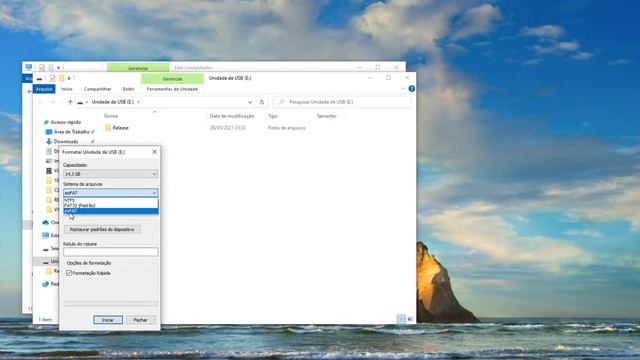Choose FAT32 (Padrão) from the list
Image resolution: width=640 pixels, height=360 pixels.
pos(111,205)
